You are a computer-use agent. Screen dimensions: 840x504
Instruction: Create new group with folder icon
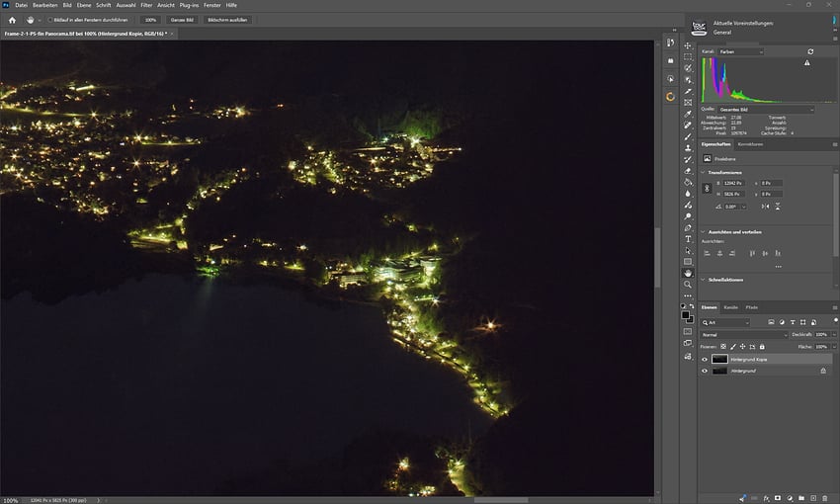pos(801,498)
